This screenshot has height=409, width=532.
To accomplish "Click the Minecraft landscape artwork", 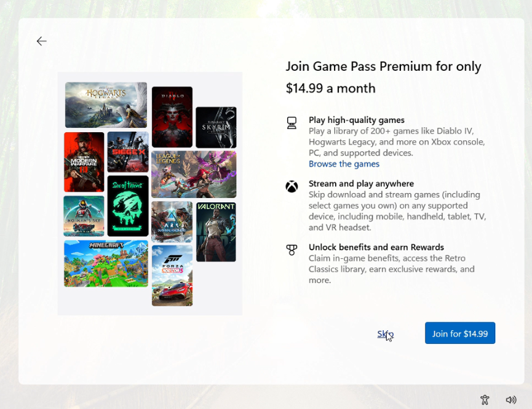I will pos(106,263).
